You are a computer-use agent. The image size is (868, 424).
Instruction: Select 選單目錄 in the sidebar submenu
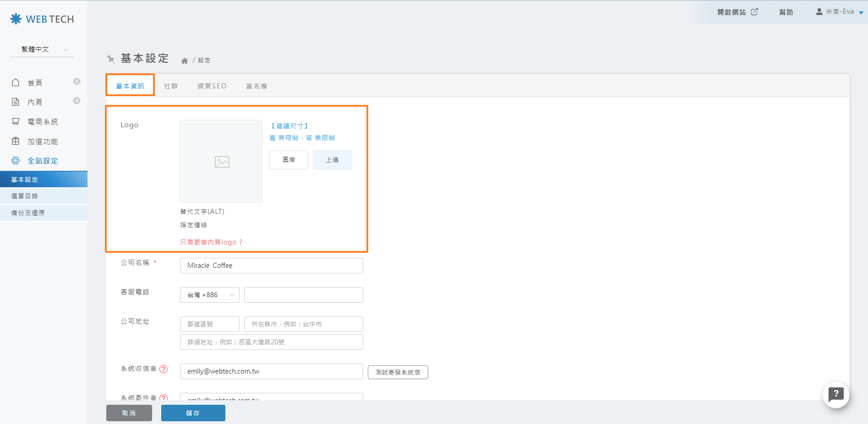coord(25,196)
